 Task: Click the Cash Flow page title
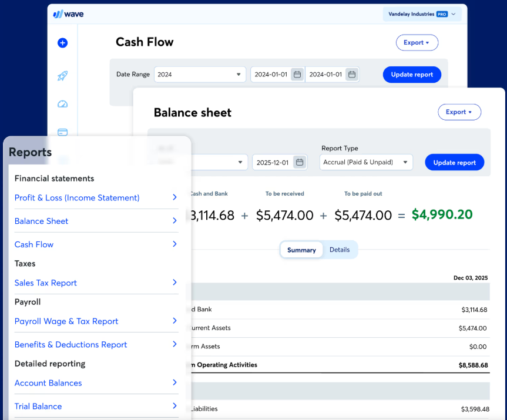(x=145, y=42)
